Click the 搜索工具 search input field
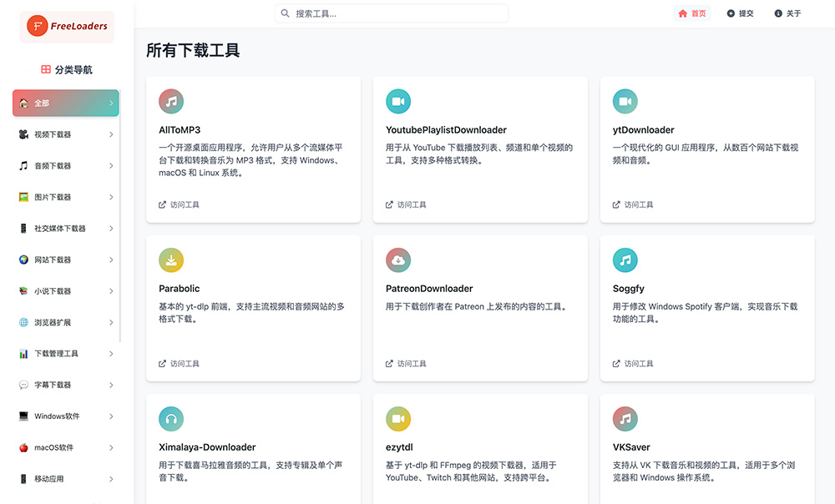 coord(392,13)
